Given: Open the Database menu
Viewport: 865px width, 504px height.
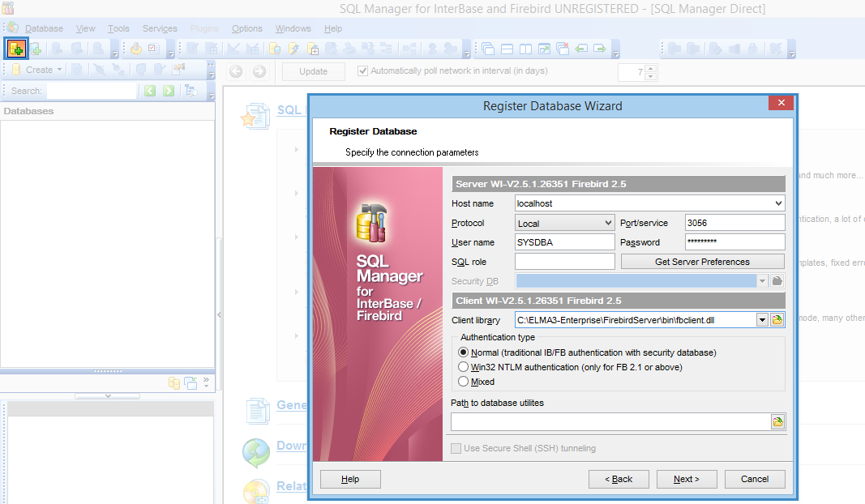Looking at the screenshot, I should [x=44, y=28].
